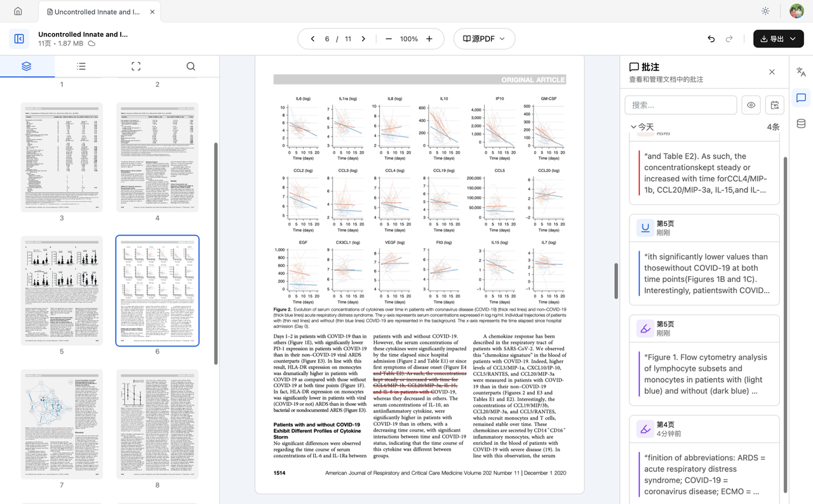
Task: Open the translate icon in right rail
Action: click(x=801, y=72)
